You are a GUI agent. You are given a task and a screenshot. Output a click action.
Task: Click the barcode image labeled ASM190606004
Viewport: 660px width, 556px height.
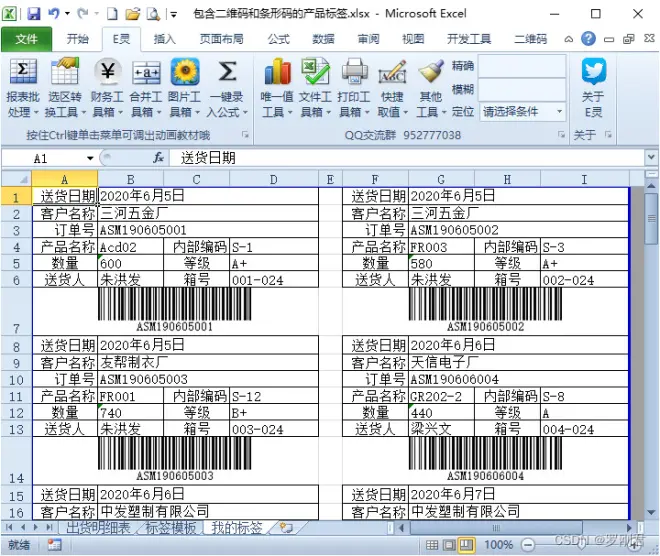tap(485, 459)
